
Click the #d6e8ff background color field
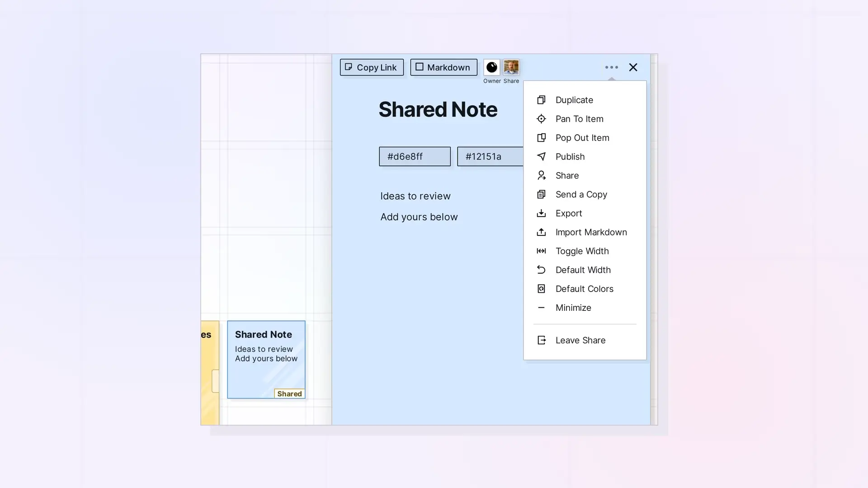[x=415, y=156]
